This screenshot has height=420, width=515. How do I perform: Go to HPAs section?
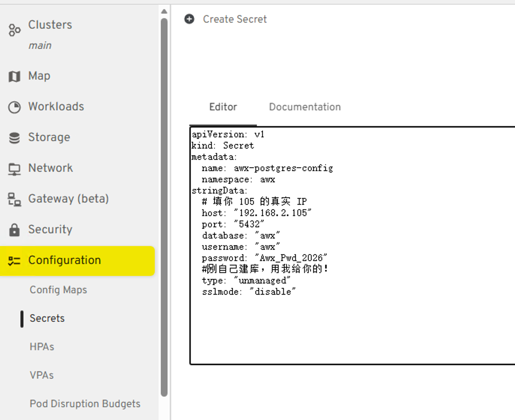click(42, 347)
